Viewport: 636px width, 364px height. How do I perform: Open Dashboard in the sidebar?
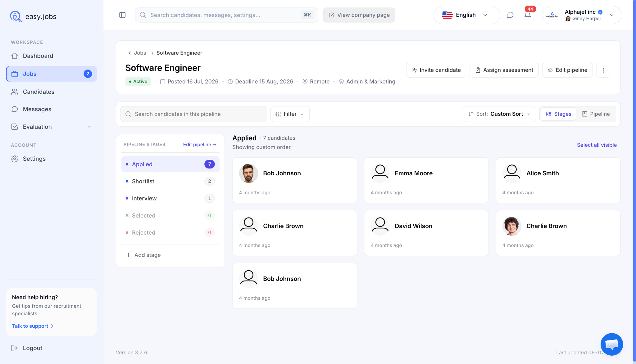coord(52,56)
